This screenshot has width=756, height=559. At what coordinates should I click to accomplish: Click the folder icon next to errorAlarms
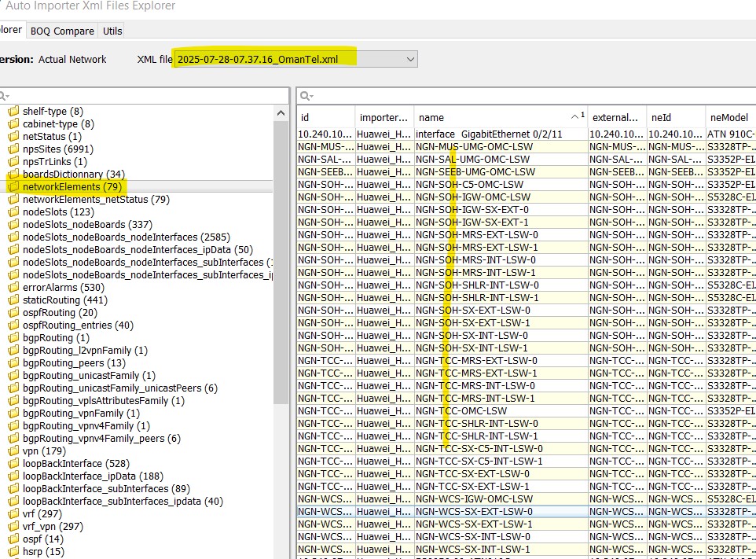click(13, 288)
